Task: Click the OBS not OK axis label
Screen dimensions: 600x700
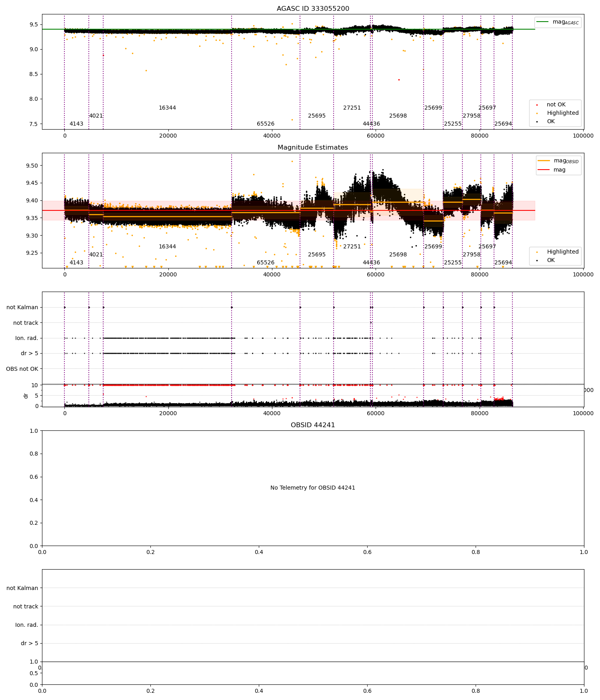Action: (x=22, y=369)
